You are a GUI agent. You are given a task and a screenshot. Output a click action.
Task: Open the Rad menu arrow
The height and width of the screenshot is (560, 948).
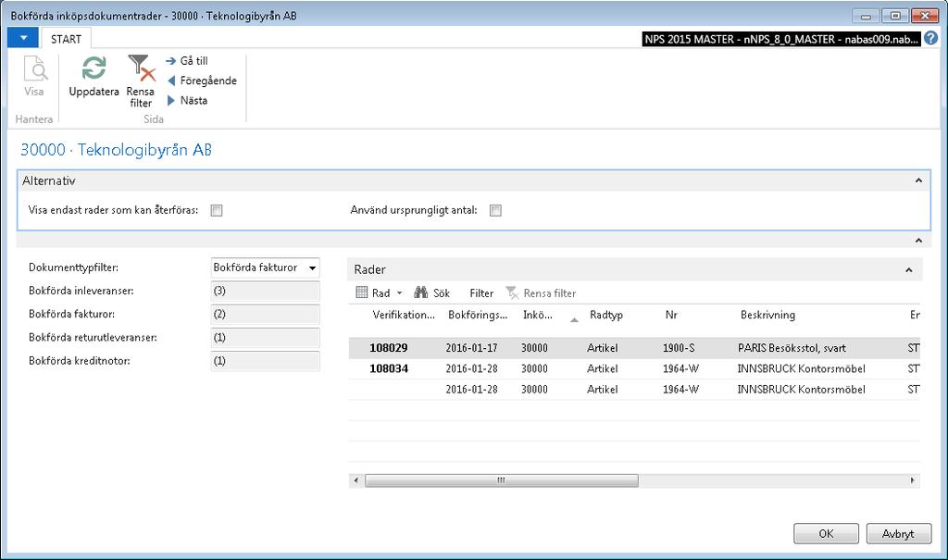(x=399, y=293)
